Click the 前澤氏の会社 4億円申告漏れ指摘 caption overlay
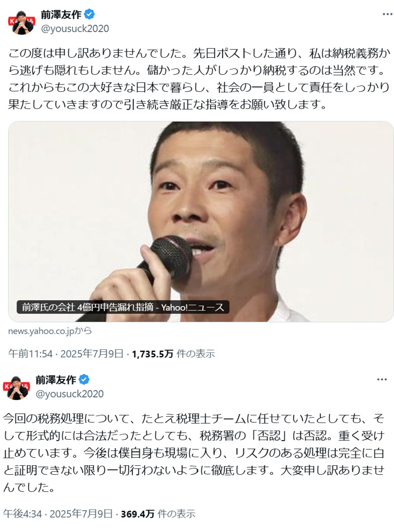The image size is (394, 532). coord(123,307)
